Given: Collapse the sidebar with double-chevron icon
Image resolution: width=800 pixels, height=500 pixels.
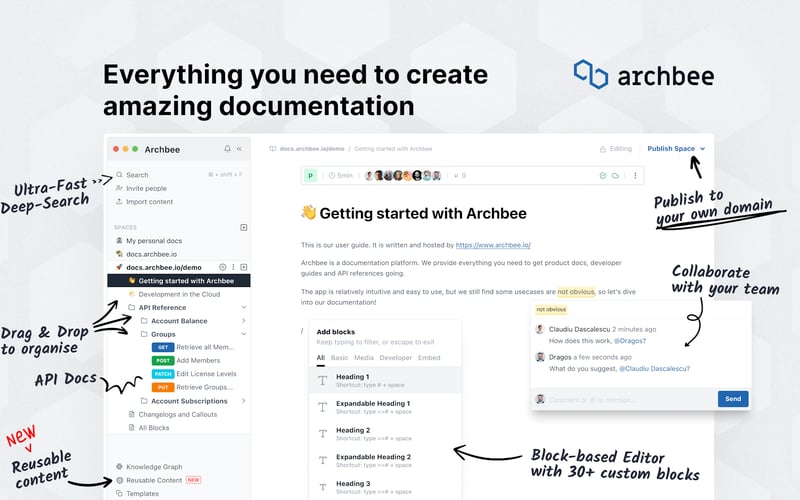Looking at the screenshot, I should 239,148.
